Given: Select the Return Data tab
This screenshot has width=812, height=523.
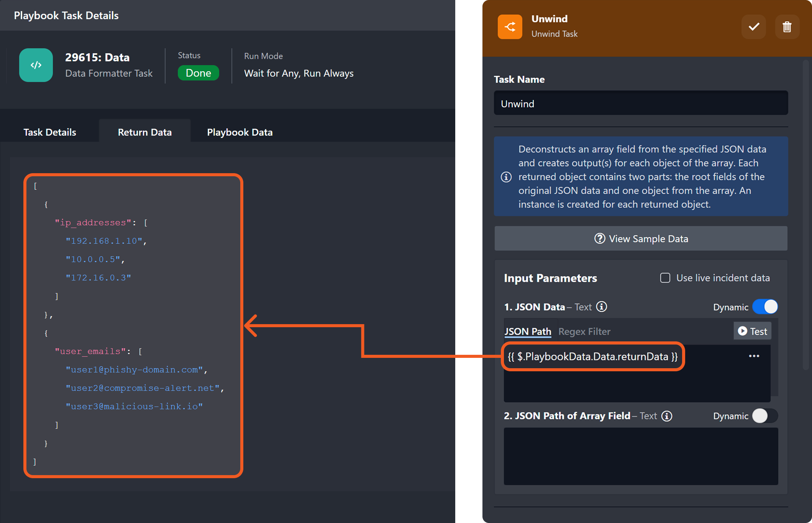Looking at the screenshot, I should [x=144, y=132].
